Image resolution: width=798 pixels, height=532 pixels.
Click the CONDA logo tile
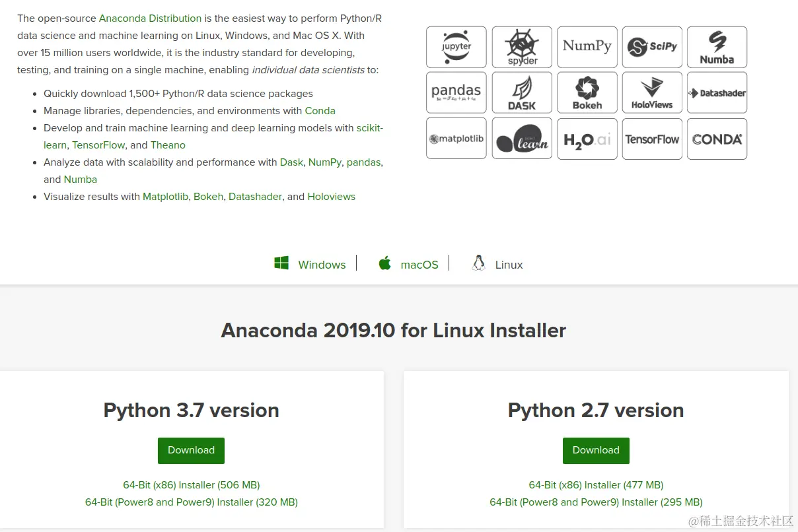point(717,139)
